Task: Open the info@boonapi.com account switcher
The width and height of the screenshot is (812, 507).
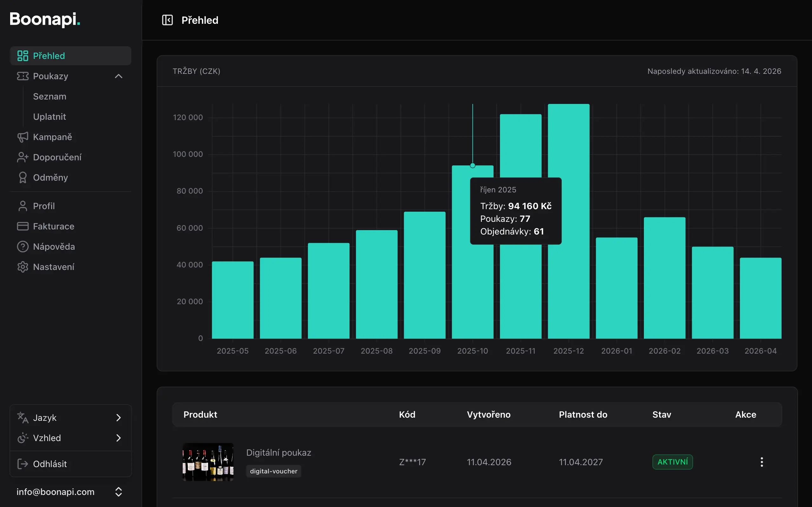Action: pyautogui.click(x=118, y=491)
